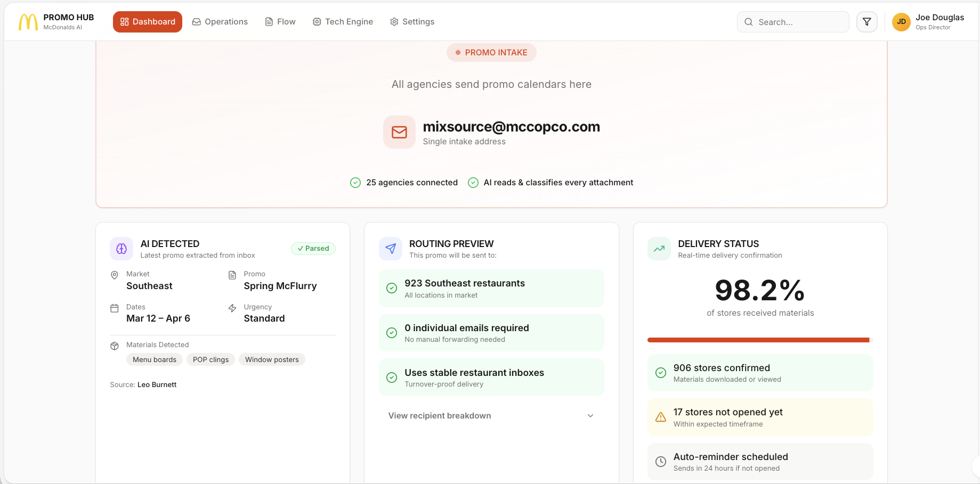Click the 25 agencies connected text
980x484 pixels.
[412, 183]
